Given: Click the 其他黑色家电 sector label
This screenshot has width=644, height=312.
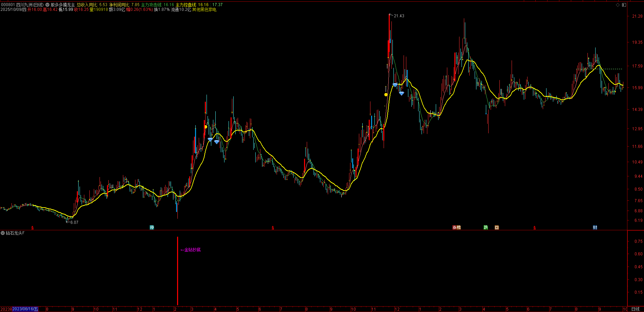Looking at the screenshot, I should click(x=204, y=9).
